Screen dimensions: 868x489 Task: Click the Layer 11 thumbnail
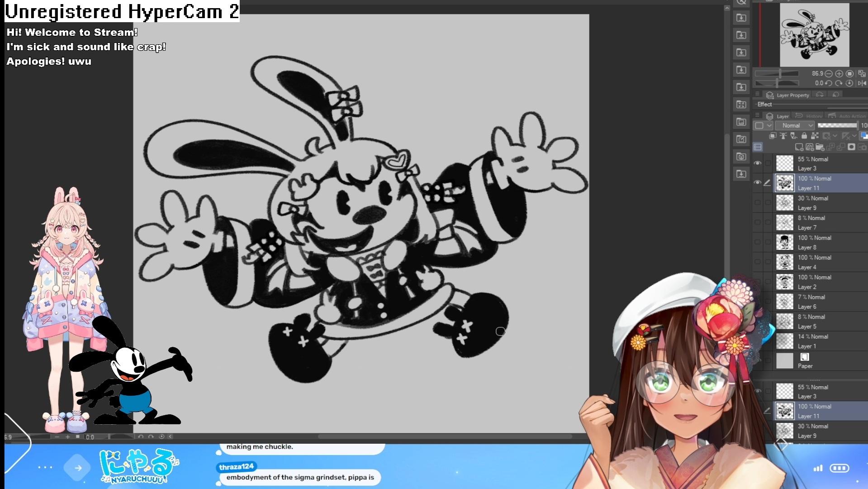pyautogui.click(x=785, y=183)
